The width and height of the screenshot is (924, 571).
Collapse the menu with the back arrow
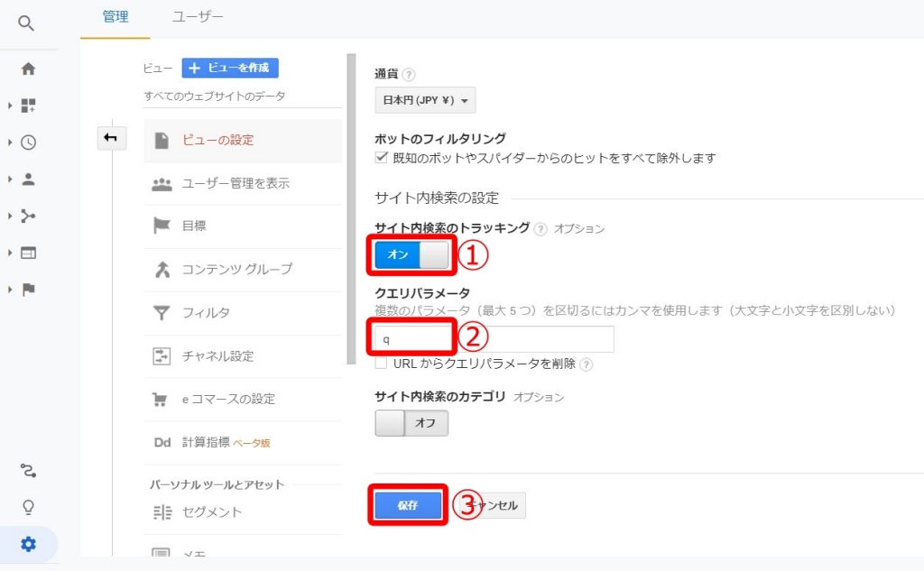[112, 139]
